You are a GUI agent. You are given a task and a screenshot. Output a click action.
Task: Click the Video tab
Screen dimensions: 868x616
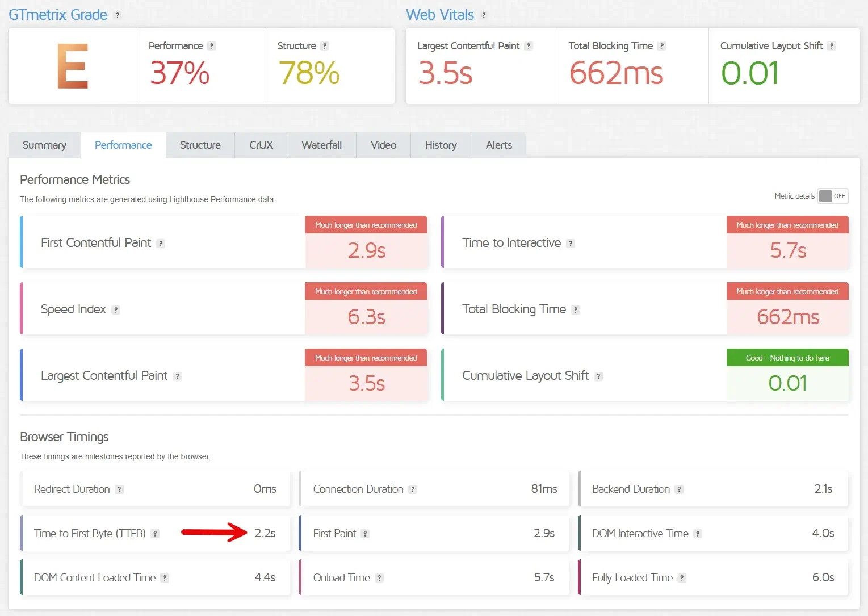pyautogui.click(x=383, y=145)
